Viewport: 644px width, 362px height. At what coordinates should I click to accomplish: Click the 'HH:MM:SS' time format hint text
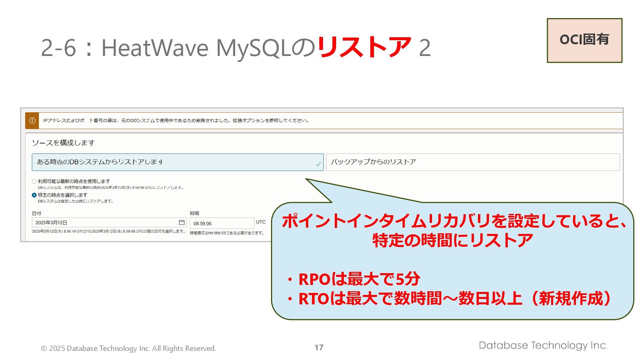[227, 233]
